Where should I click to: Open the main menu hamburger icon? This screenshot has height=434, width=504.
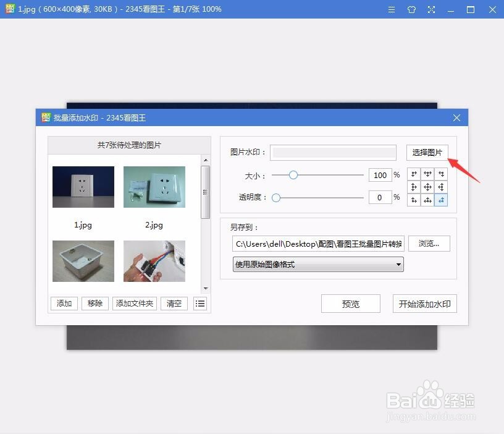391,10
